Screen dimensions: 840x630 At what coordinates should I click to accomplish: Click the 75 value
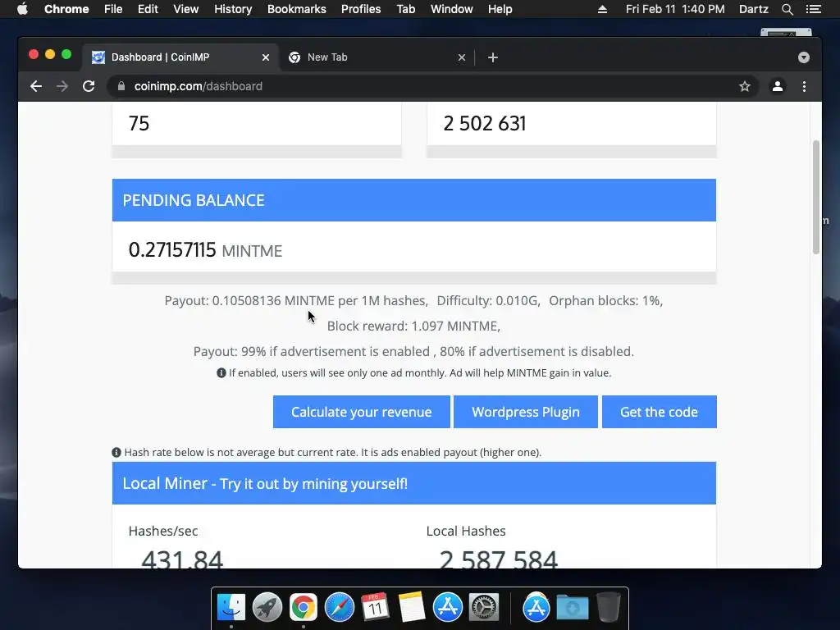coord(139,123)
